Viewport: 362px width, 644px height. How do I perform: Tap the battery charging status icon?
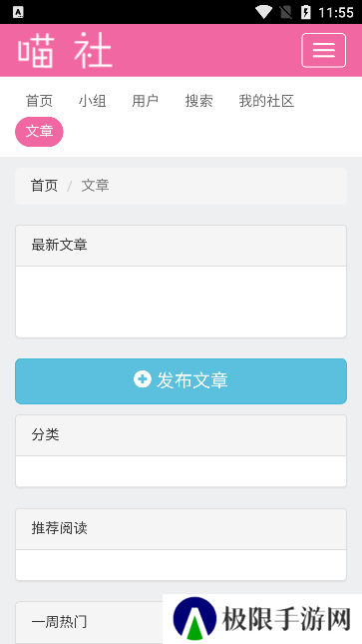pyautogui.click(x=306, y=12)
